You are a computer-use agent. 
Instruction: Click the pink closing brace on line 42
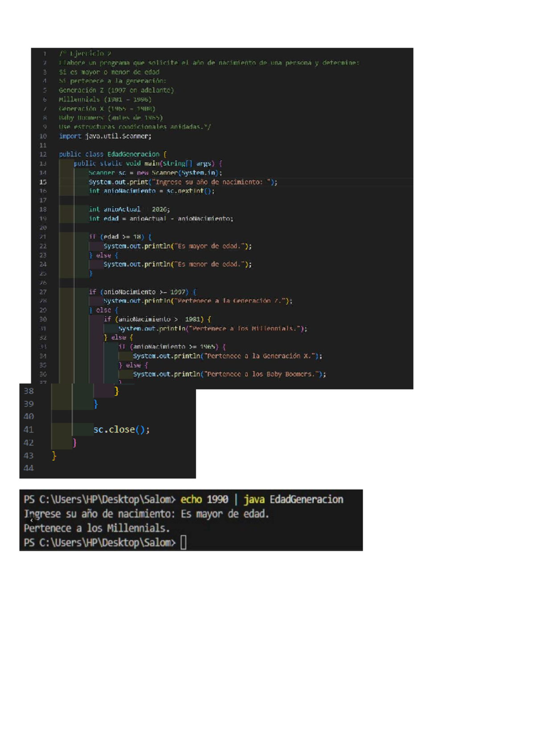pos(74,443)
